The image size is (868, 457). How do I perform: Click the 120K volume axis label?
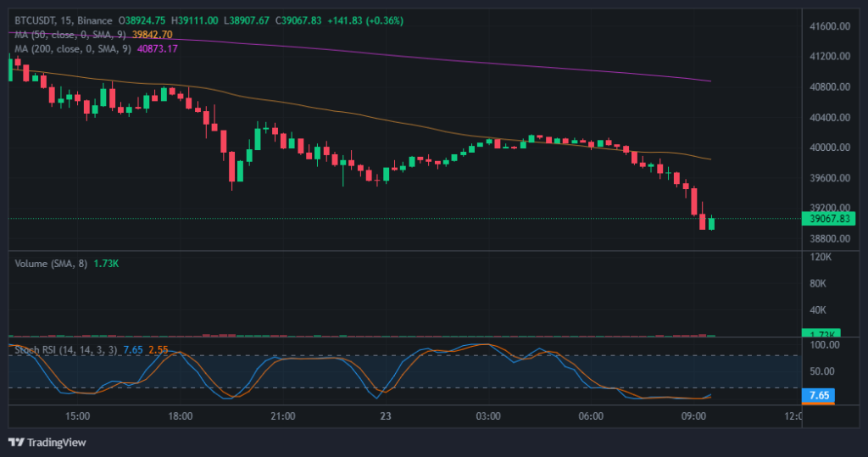point(821,257)
